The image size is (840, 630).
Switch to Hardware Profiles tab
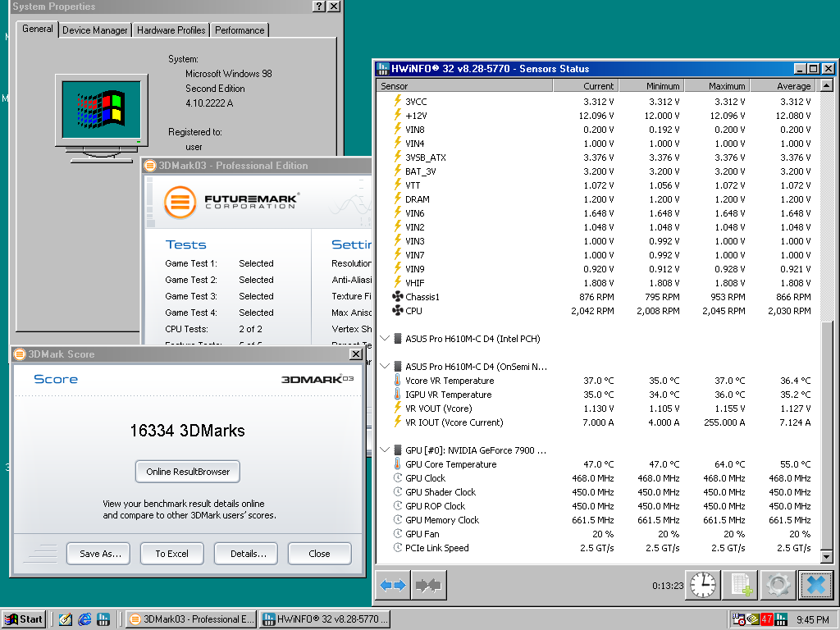171,30
